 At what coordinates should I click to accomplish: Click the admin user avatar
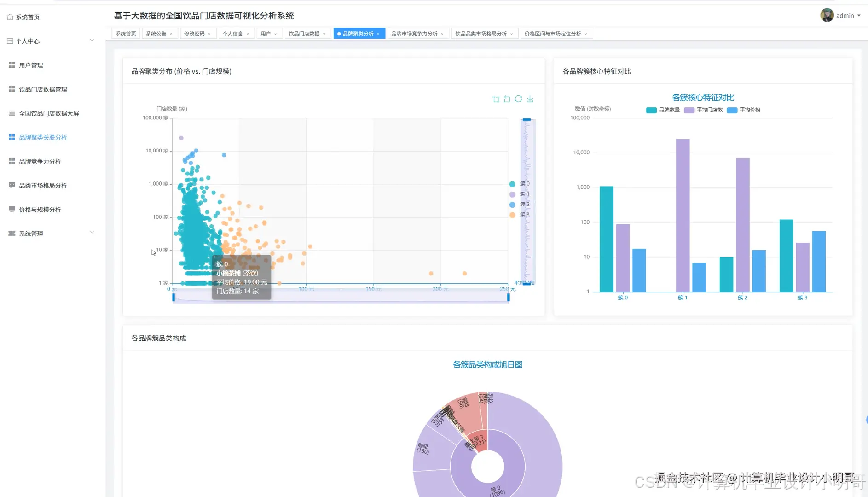pyautogui.click(x=827, y=15)
